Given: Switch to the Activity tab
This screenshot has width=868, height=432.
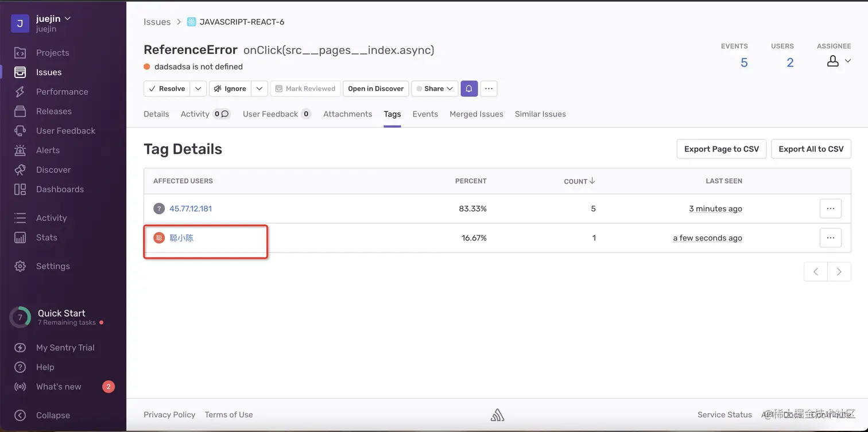Looking at the screenshot, I should [205, 114].
